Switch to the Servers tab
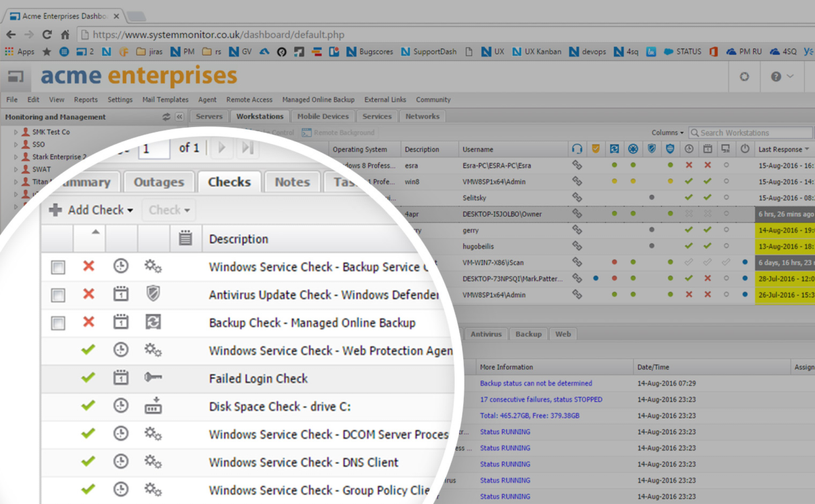The image size is (815, 504). click(209, 116)
